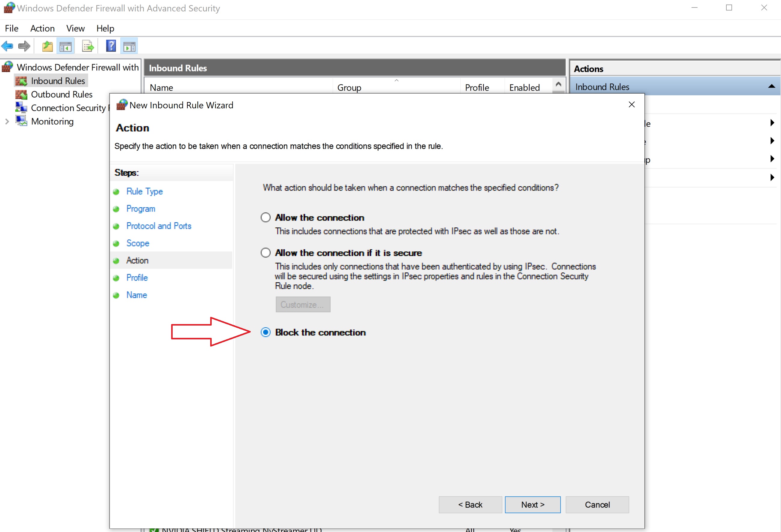Open Help via the question mark toolbar icon
Image resolution: width=781 pixels, height=532 pixels.
(111, 46)
